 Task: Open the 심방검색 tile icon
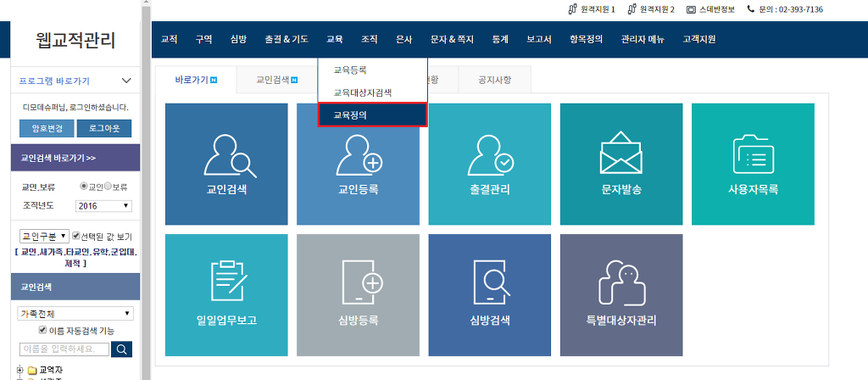491,282
